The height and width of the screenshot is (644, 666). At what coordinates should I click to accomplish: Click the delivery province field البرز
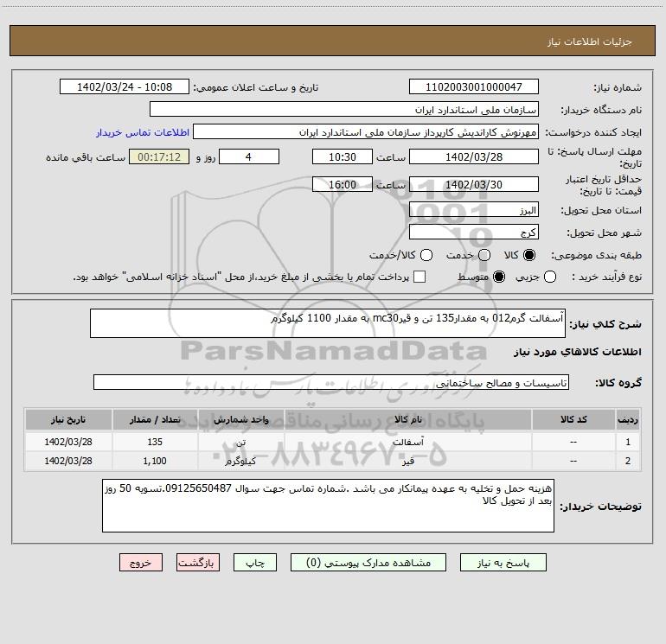point(474,210)
